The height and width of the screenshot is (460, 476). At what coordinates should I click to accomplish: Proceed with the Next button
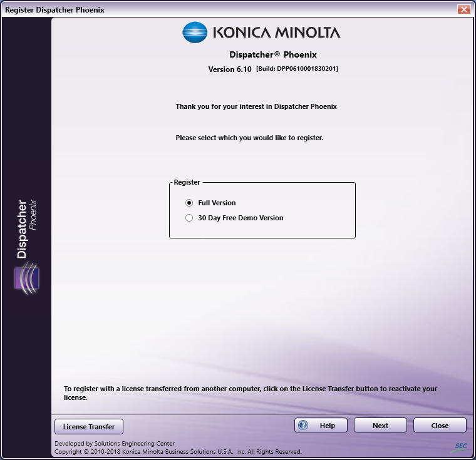point(380,426)
